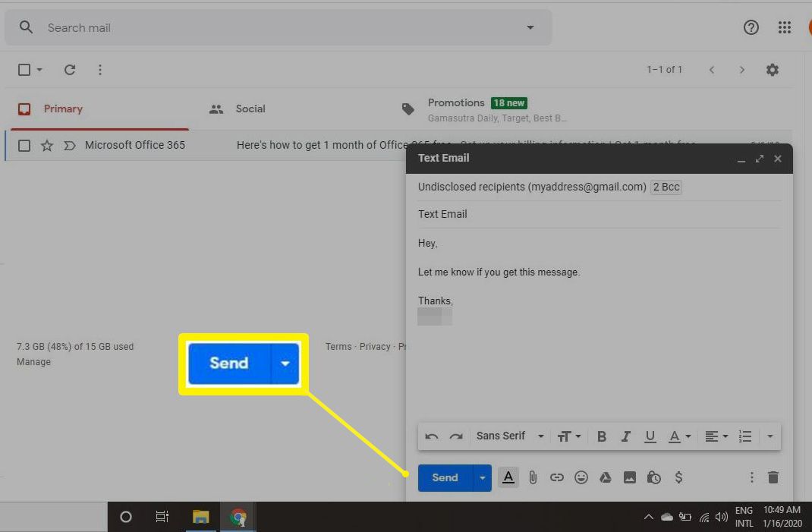Open the Google apps grid

point(785,27)
